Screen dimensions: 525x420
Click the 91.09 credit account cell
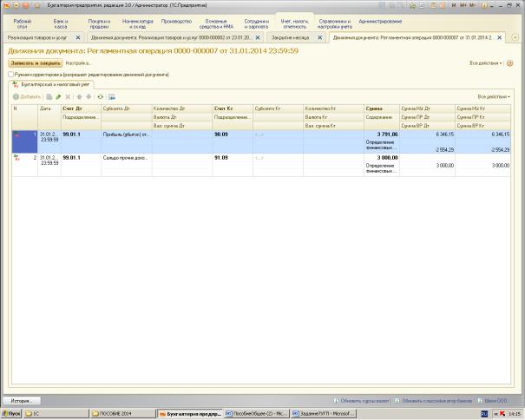pyautogui.click(x=233, y=158)
